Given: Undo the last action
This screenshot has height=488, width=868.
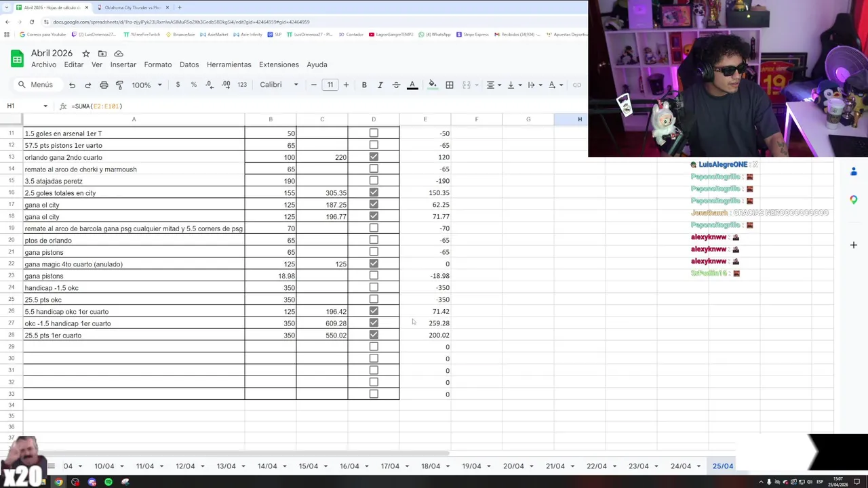Looking at the screenshot, I should tap(72, 85).
